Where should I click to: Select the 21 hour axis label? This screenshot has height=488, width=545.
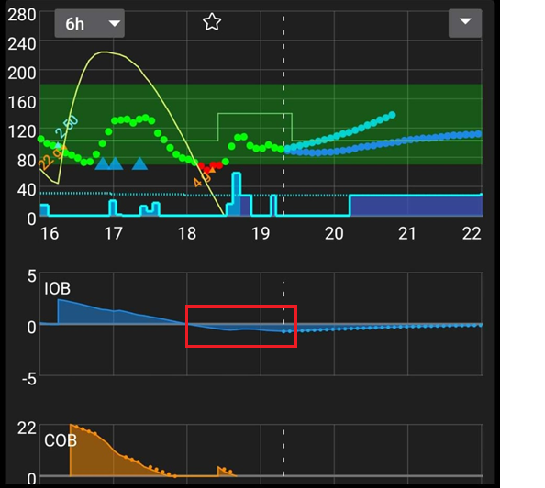407,234
